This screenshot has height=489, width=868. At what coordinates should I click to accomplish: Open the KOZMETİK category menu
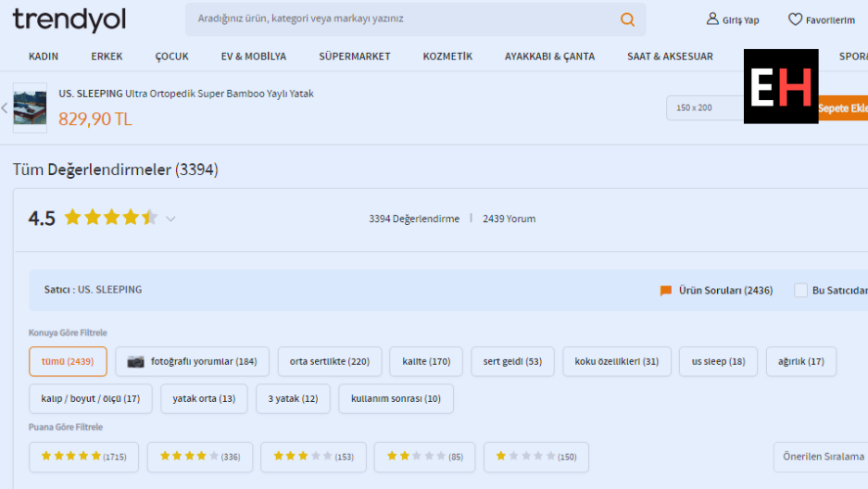click(447, 56)
